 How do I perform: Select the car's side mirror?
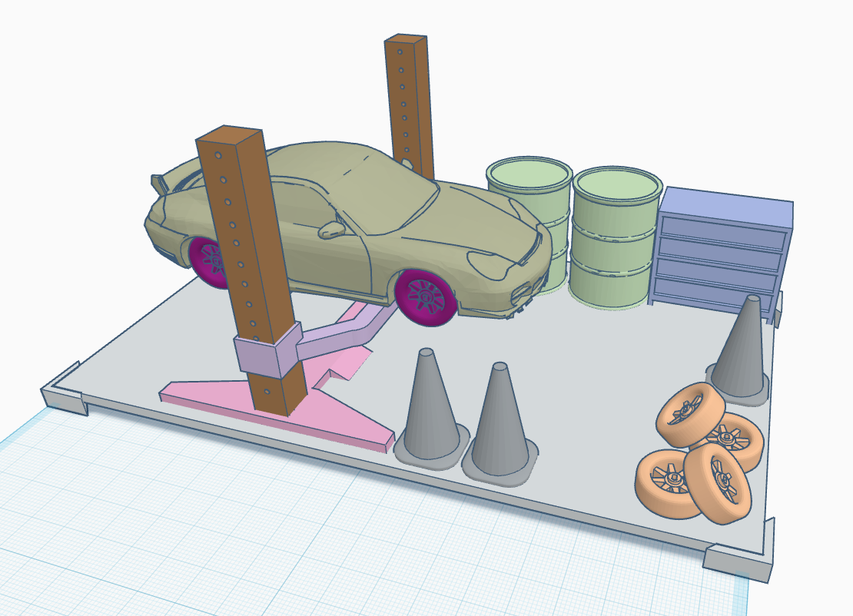pyautogui.click(x=332, y=229)
